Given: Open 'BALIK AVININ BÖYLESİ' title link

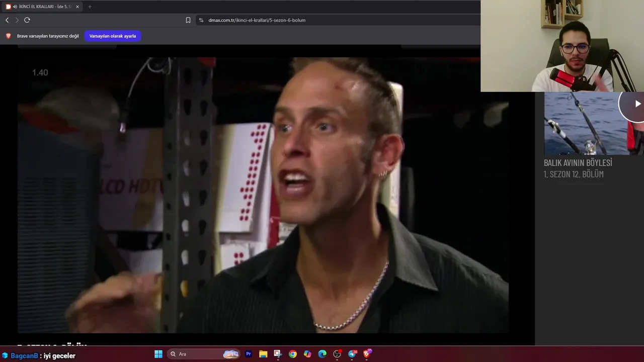Looking at the screenshot, I should click(578, 162).
